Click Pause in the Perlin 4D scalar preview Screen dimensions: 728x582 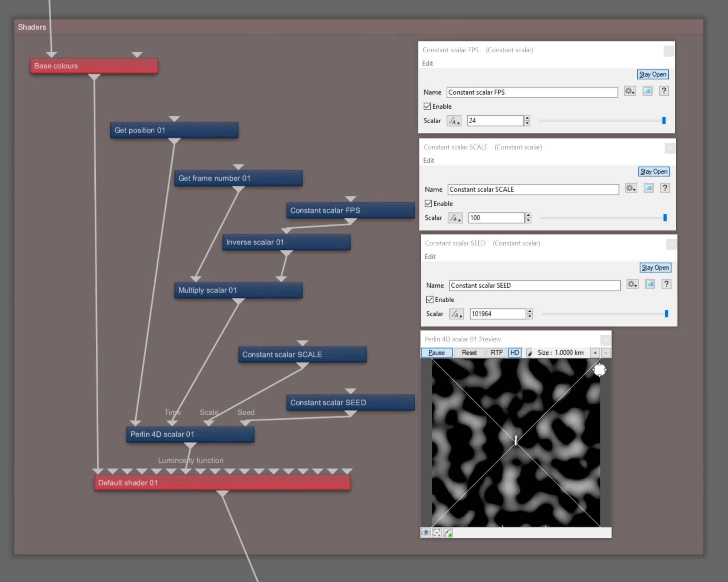point(437,353)
